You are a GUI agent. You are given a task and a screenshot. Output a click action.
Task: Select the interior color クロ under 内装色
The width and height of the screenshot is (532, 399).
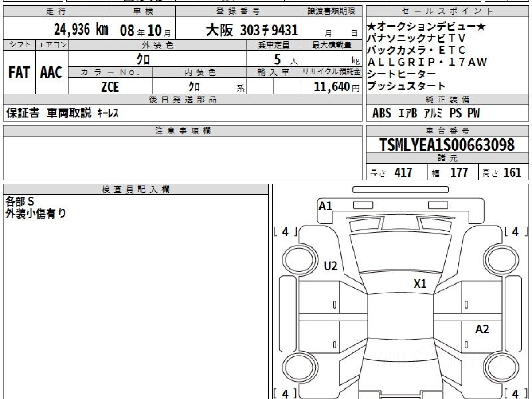pos(195,86)
